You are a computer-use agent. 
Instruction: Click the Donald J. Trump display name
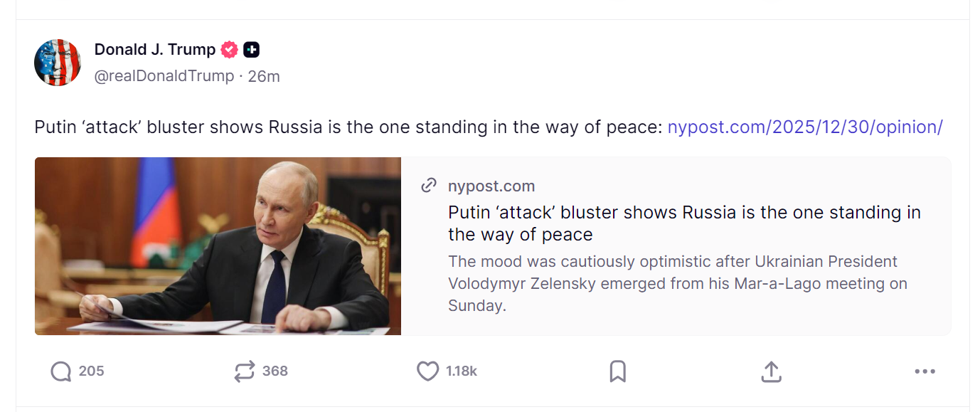pos(155,50)
